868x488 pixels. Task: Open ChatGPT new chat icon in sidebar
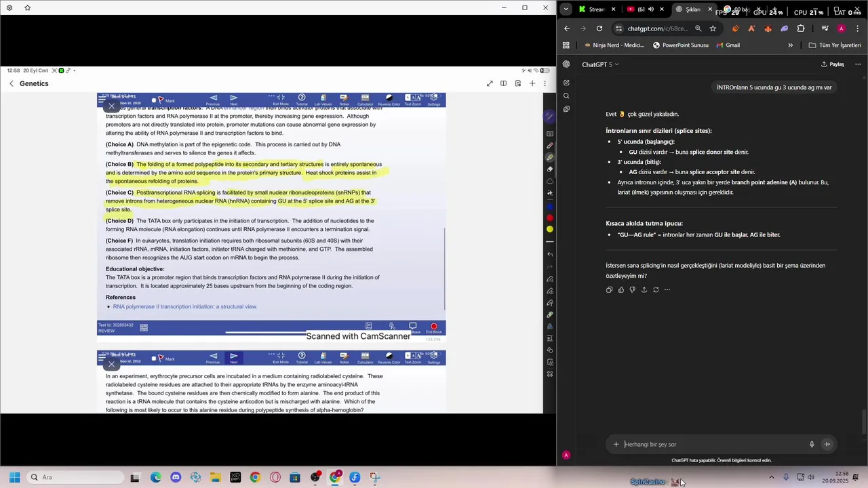(x=566, y=83)
